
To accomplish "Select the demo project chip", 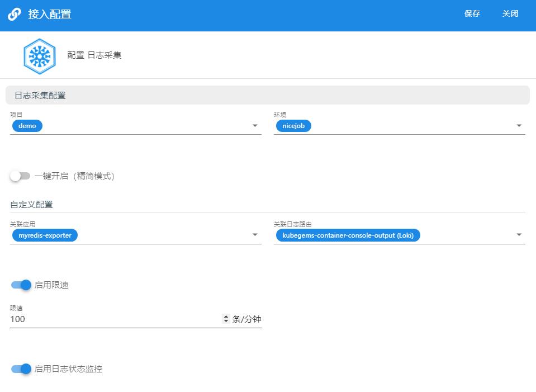I will coord(27,126).
